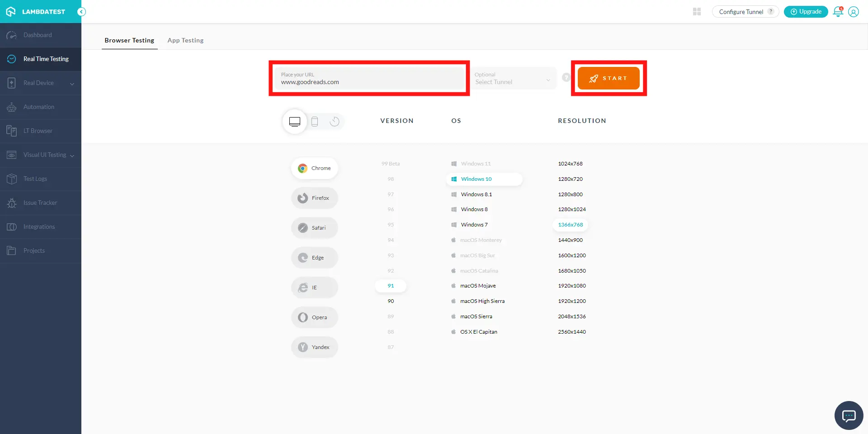Screen dimensions: 868x434
Task: Click the notifications bell icon
Action: pos(837,12)
